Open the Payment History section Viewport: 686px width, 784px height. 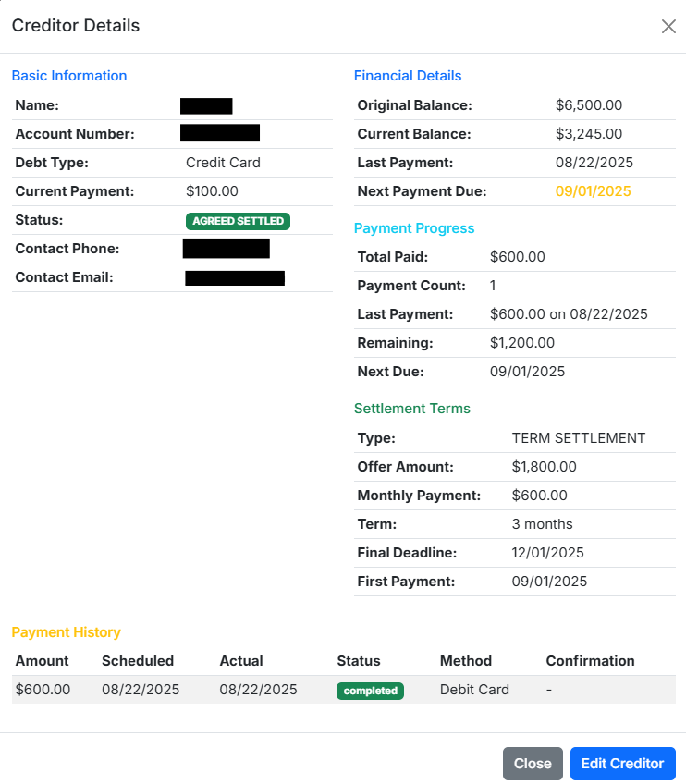[66, 632]
